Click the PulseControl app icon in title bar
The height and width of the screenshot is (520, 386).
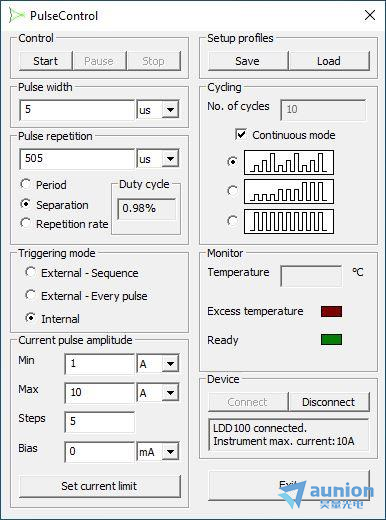pyautogui.click(x=17, y=15)
